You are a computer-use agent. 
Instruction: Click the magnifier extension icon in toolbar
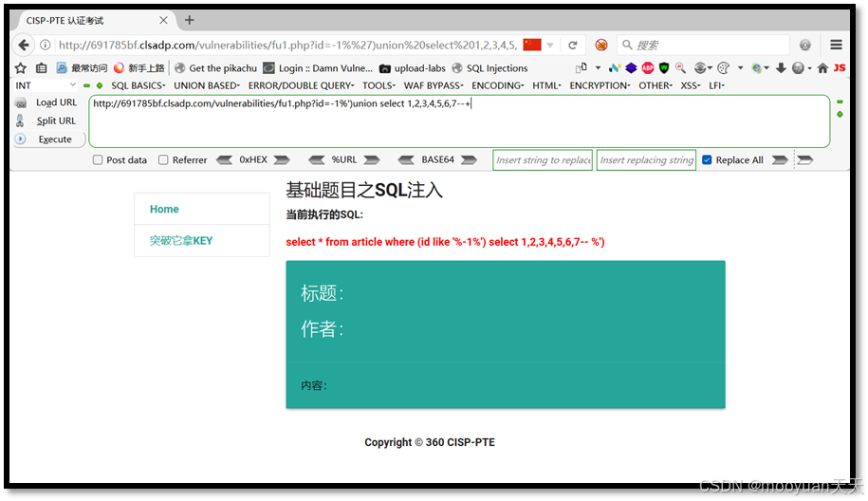[680, 68]
